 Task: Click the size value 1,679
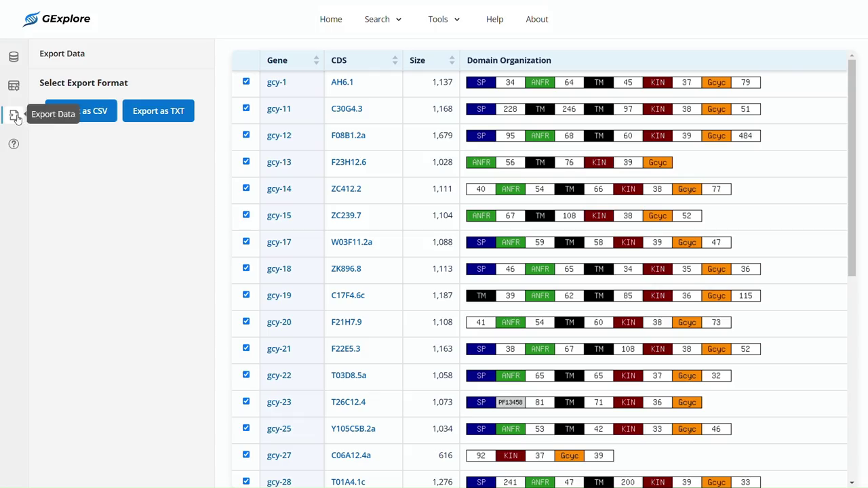(441, 136)
